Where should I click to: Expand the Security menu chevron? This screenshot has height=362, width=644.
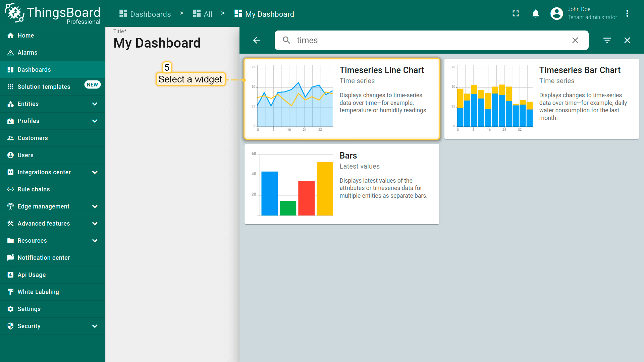click(x=95, y=326)
